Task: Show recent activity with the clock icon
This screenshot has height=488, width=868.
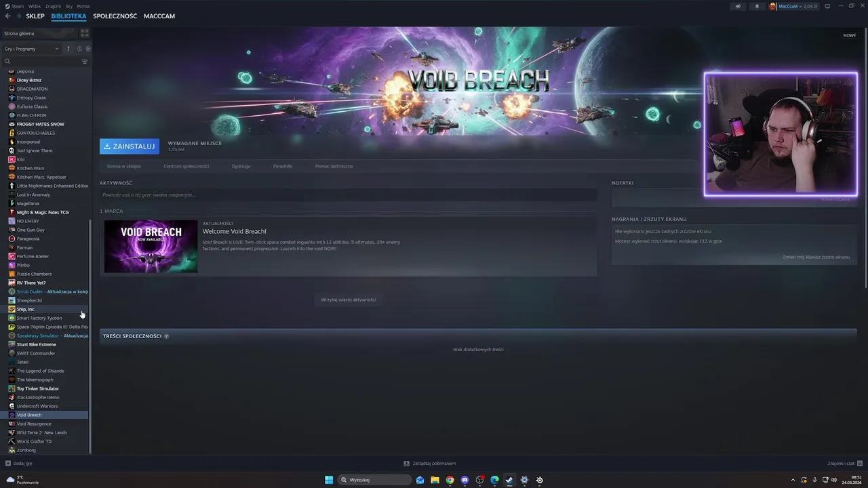Action: pyautogui.click(x=79, y=49)
